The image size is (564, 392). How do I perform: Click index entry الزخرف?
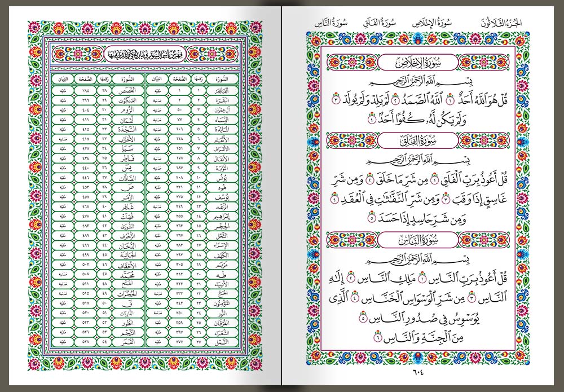(127, 236)
